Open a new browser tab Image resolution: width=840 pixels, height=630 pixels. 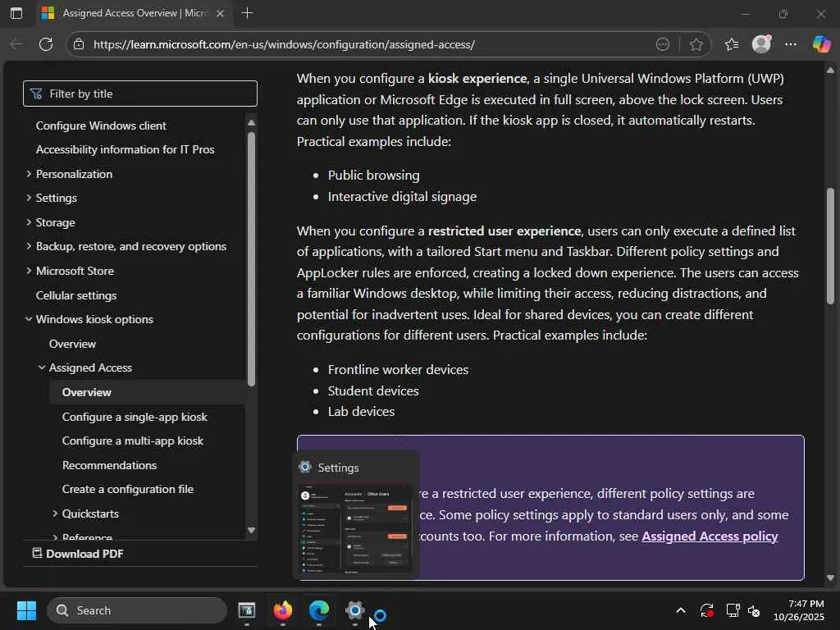[x=247, y=13]
